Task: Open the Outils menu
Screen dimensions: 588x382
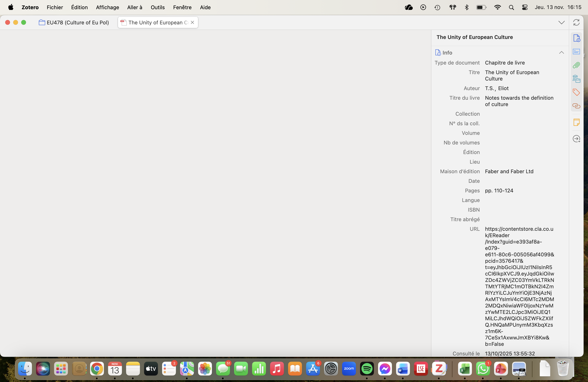Action: pos(158,7)
